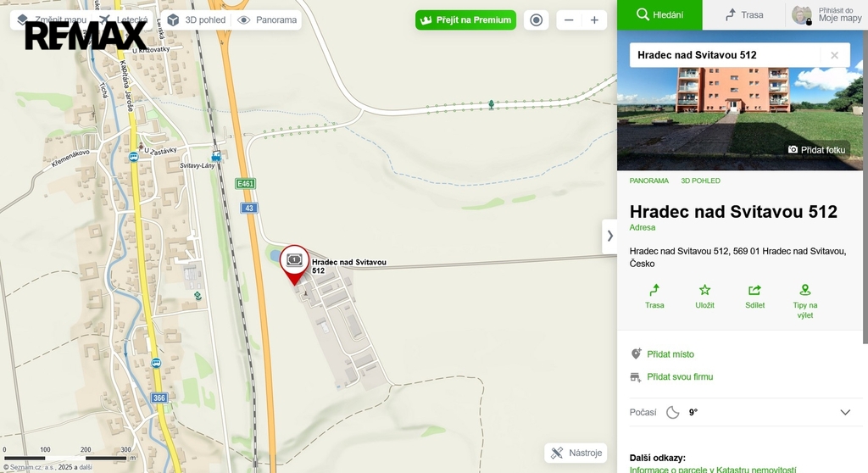
Task: Zoom out with the minus button
Action: point(569,20)
